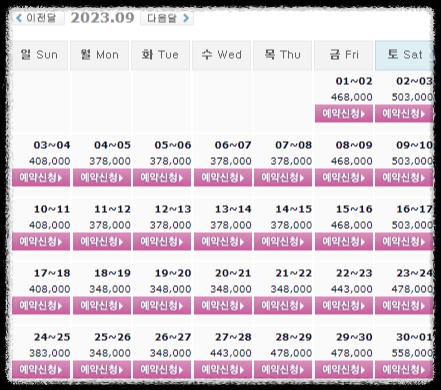Image resolution: width=441 pixels, height=390 pixels.
Task: Click the 348,000 price on 18~19
Action: click(x=110, y=289)
